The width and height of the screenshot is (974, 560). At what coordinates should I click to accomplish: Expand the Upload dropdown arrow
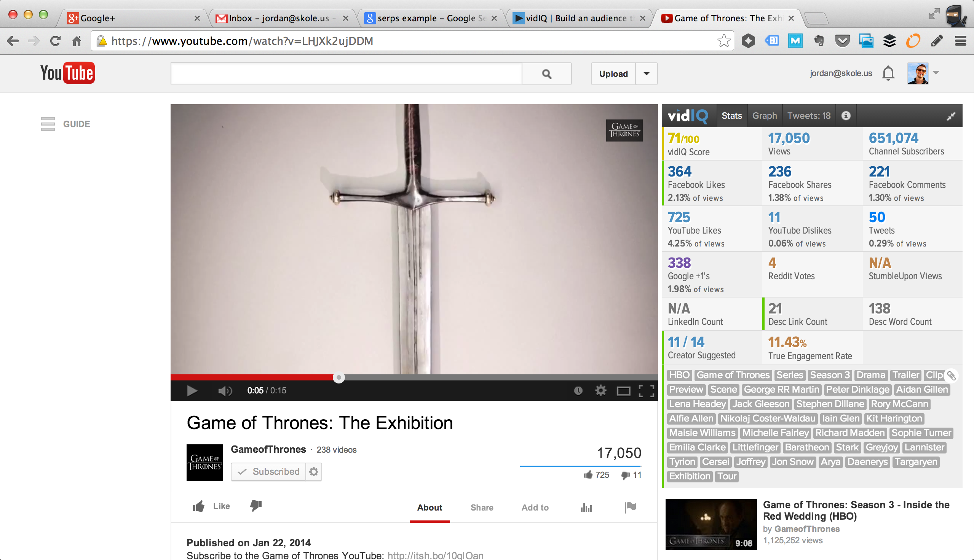[x=647, y=73]
